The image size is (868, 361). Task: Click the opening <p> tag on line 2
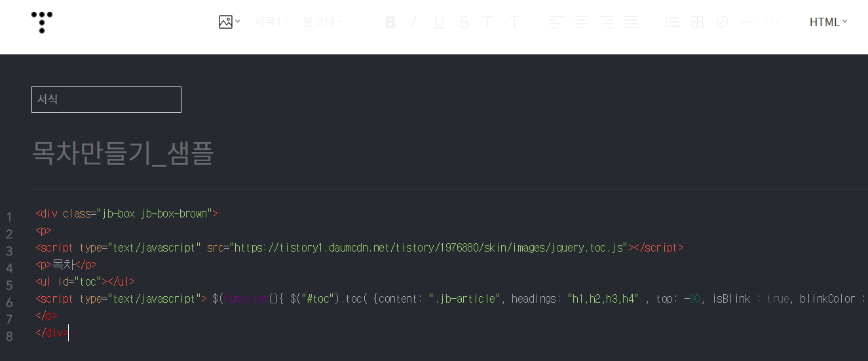43,231
